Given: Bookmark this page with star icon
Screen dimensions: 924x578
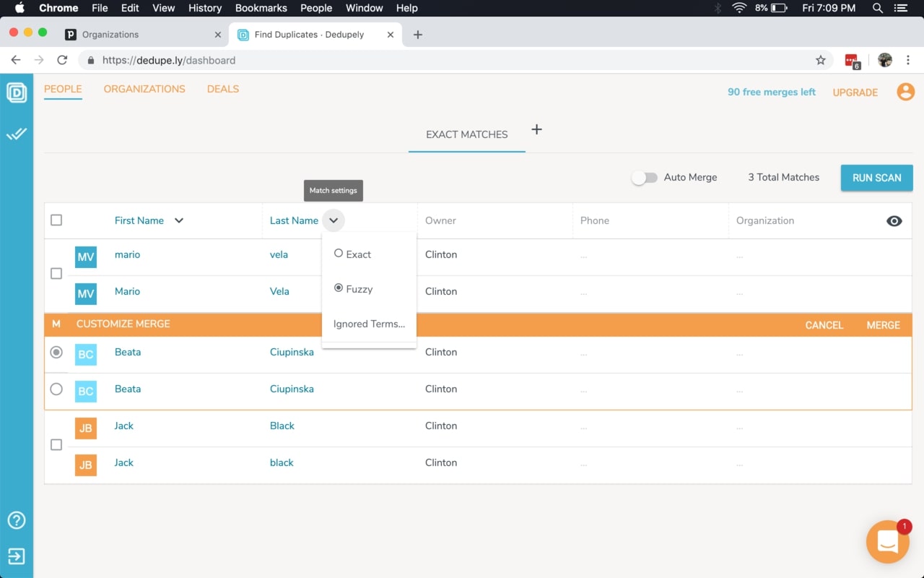Looking at the screenshot, I should (821, 61).
